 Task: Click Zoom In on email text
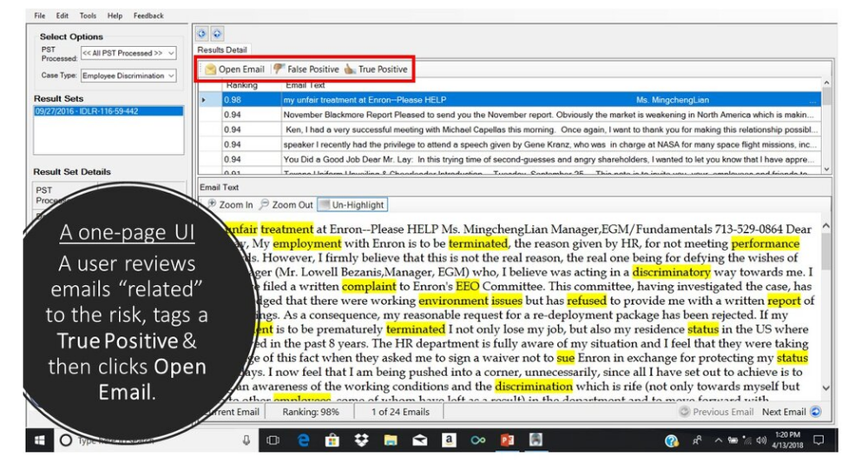pos(231,204)
